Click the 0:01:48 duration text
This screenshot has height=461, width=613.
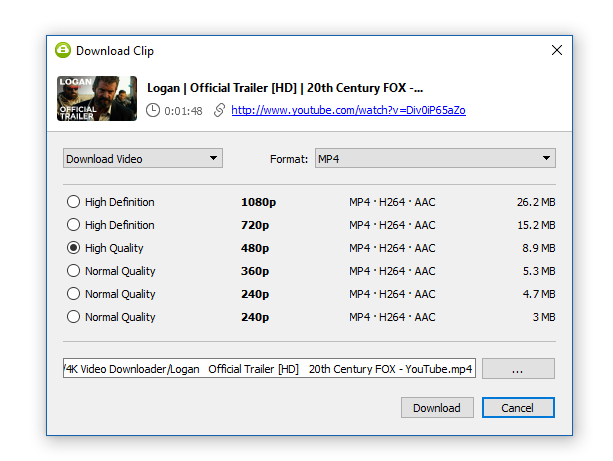(x=183, y=111)
